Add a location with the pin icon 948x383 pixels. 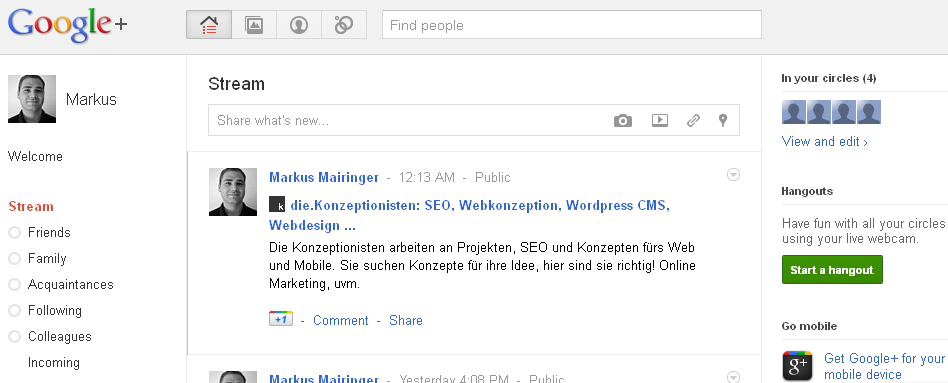[722, 120]
